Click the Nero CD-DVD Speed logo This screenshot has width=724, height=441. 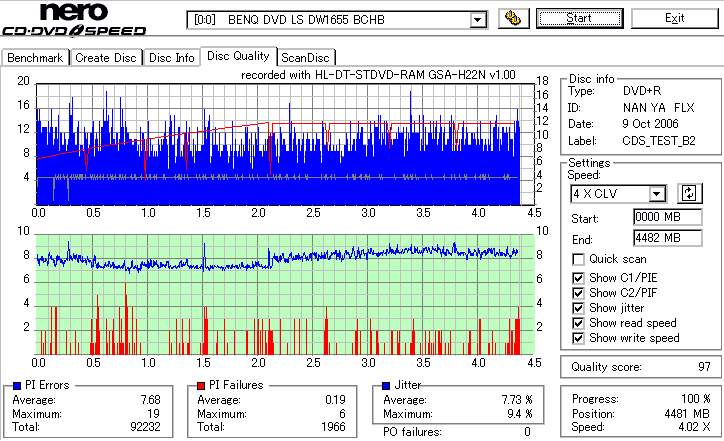click(74, 19)
